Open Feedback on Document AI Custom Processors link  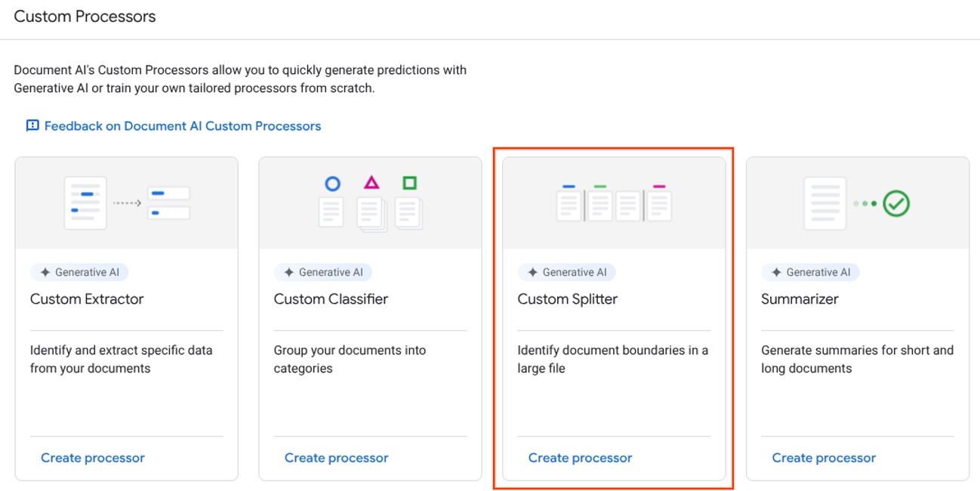(x=182, y=126)
